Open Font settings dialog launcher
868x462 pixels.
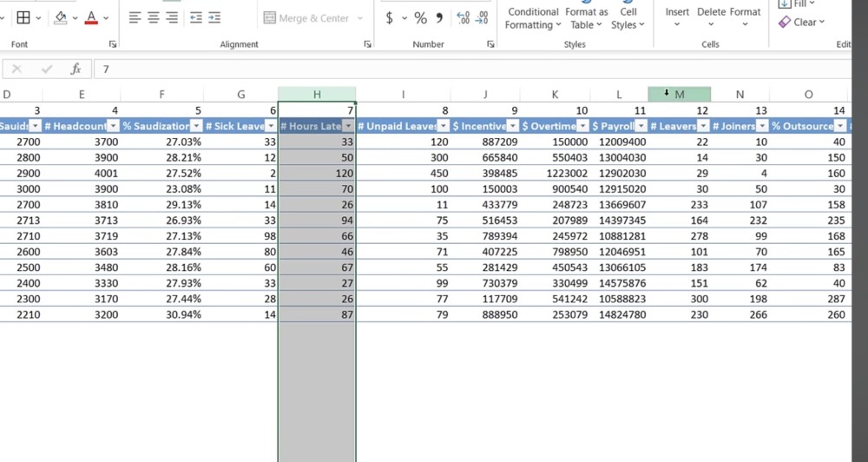tap(113, 44)
